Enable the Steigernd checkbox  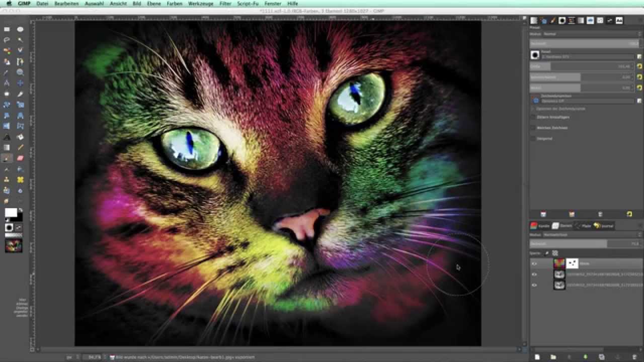tap(533, 138)
